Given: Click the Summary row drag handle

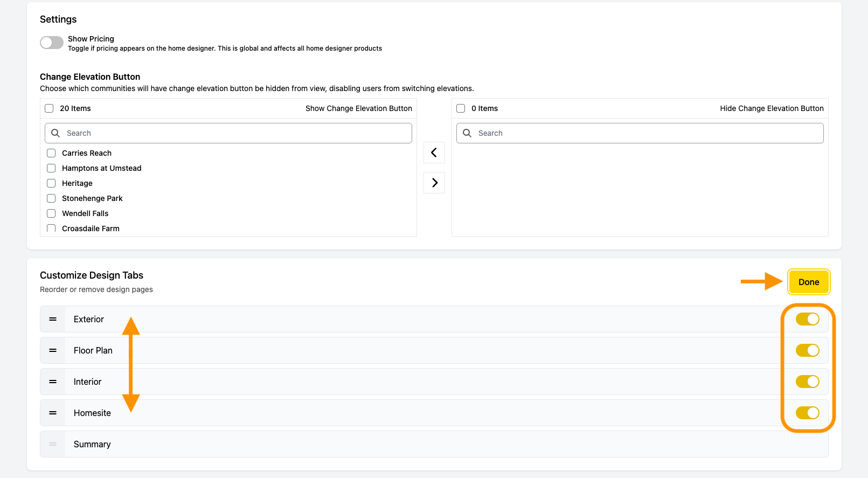Looking at the screenshot, I should click(53, 444).
